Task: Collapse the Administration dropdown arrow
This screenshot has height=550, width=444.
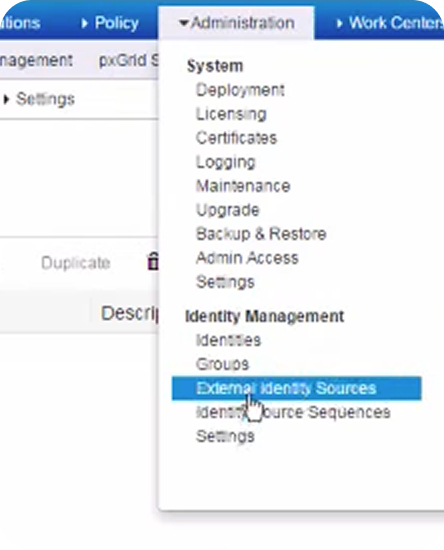Action: click(x=184, y=23)
